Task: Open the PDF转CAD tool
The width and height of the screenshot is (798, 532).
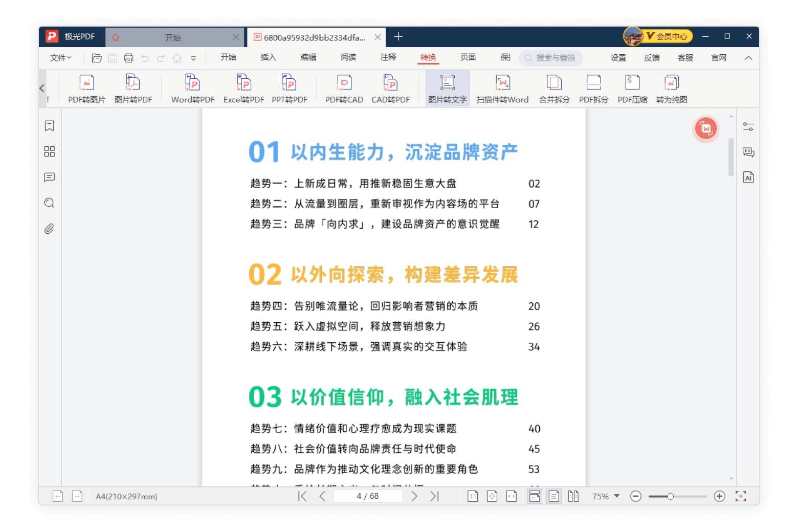Action: (x=344, y=88)
